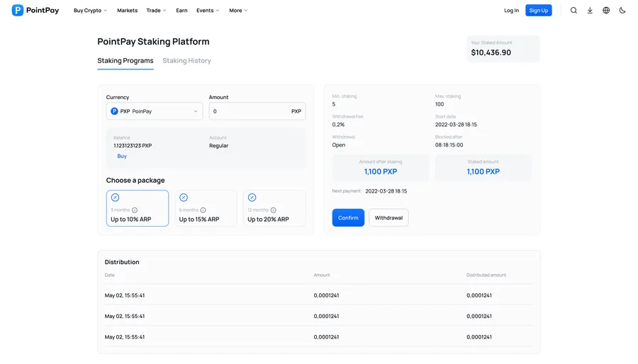Select the Up to 20% ARP package
The image size is (638, 364).
[x=274, y=208]
